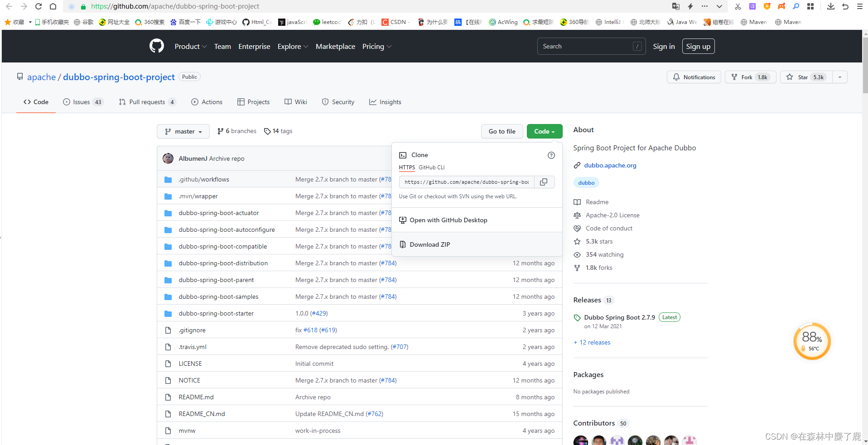Click Sign in link
This screenshot has width=868, height=445.
pyautogui.click(x=664, y=46)
